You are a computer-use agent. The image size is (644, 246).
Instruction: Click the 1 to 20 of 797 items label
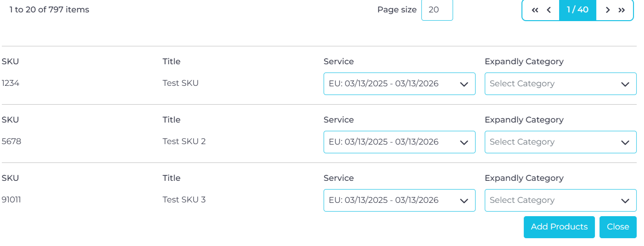coord(49,10)
